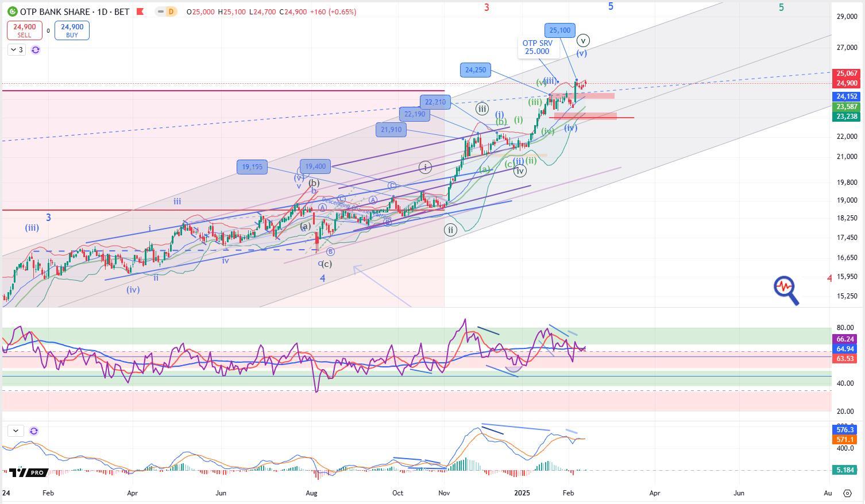The width and height of the screenshot is (865, 504).
Task: Click the Oct label on time axis
Action: click(x=397, y=493)
